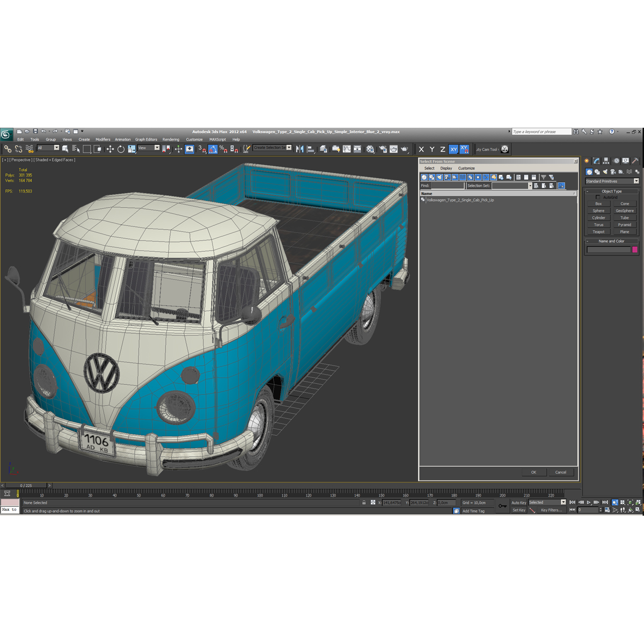644x644 pixels.
Task: Open Display menu in Select From Scene
Action: click(x=447, y=168)
